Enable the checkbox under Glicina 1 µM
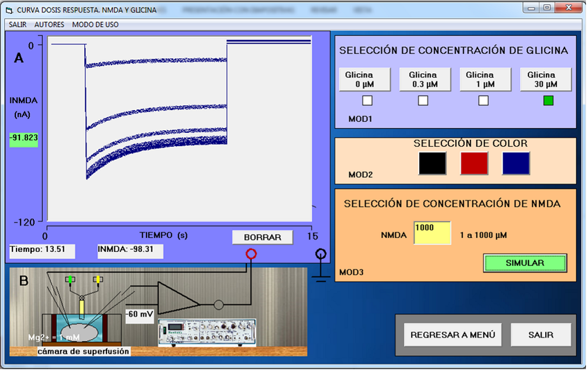 point(484,101)
